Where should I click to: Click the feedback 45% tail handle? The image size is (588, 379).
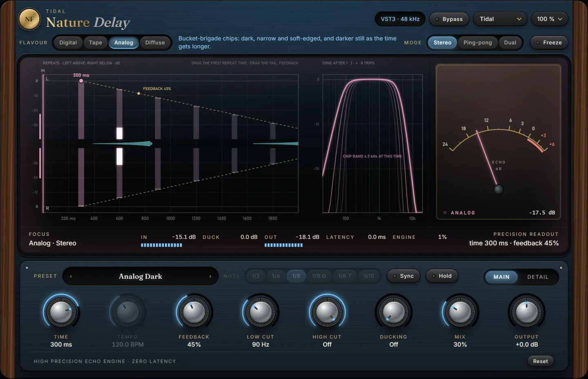[x=139, y=94]
